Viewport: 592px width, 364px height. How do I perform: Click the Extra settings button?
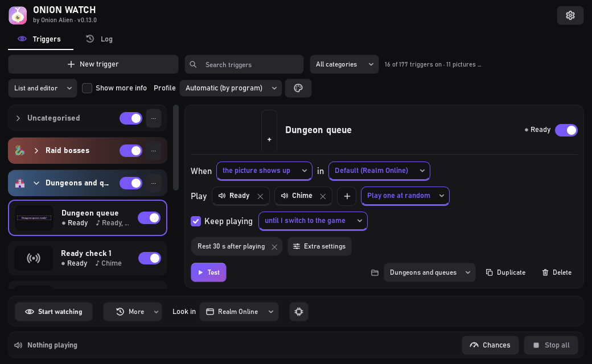[319, 246]
